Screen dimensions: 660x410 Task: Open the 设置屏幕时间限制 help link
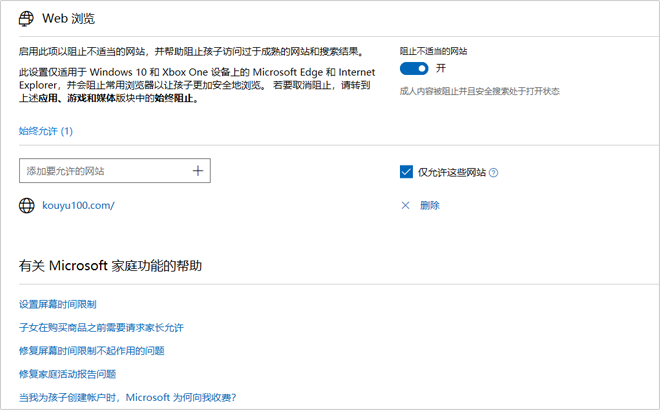pos(58,304)
